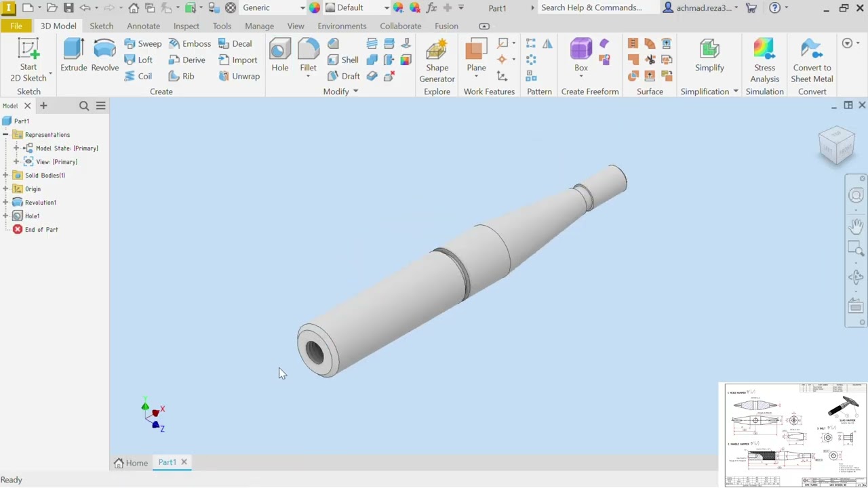Apply the Fillet tool
The height and width of the screenshot is (488, 868).
point(308,56)
